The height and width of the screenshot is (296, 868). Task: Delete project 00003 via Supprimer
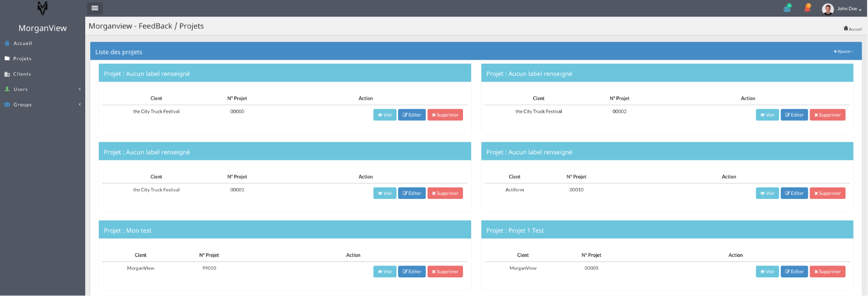(x=445, y=193)
